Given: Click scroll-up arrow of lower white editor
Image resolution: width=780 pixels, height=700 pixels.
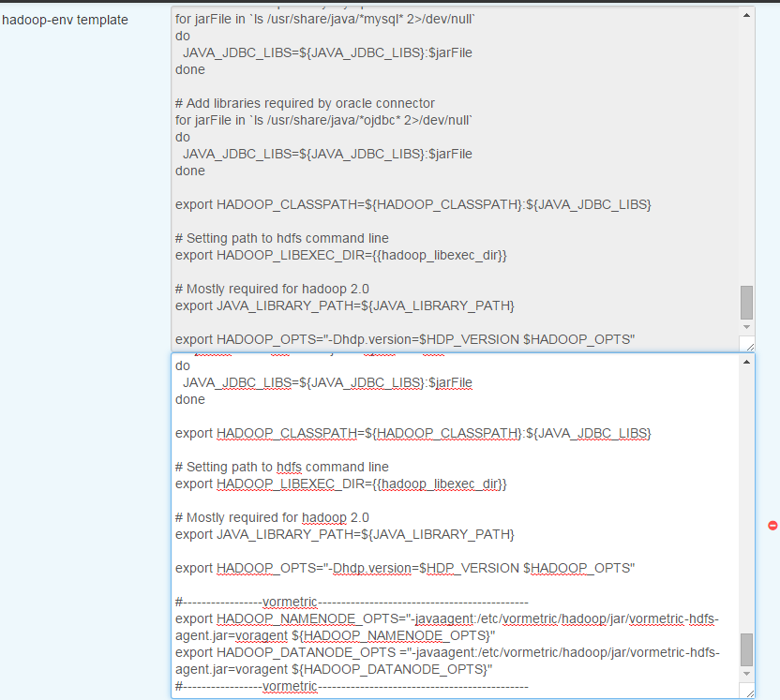Looking at the screenshot, I should point(746,362).
